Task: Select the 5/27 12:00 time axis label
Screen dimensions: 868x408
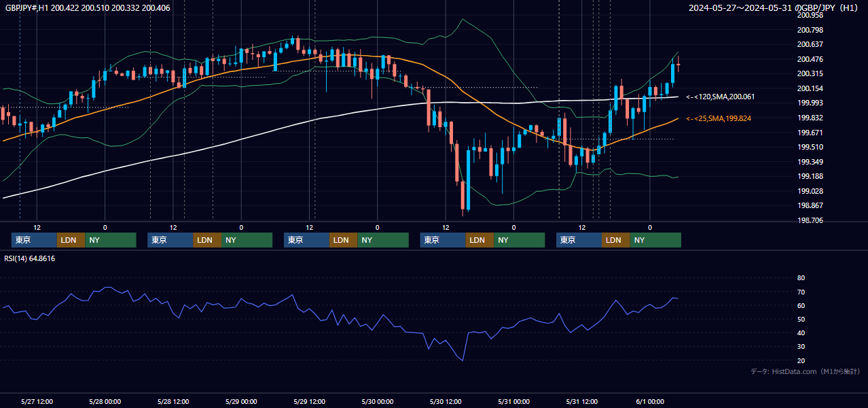Action: (x=37, y=401)
